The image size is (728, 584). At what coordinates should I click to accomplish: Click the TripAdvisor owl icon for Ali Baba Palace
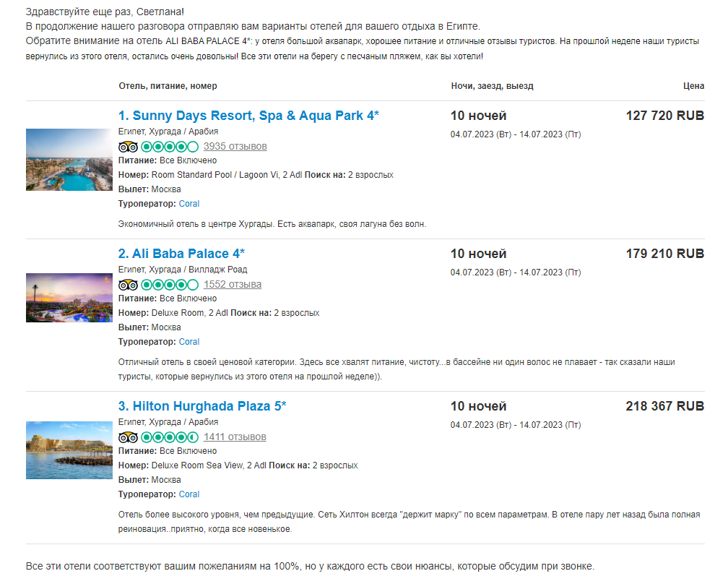point(128,285)
